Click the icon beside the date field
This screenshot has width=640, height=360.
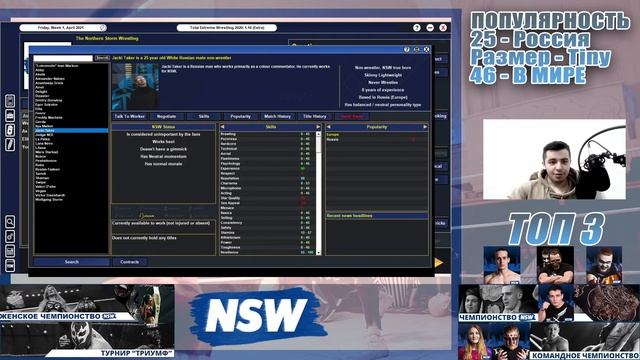pos(103,28)
